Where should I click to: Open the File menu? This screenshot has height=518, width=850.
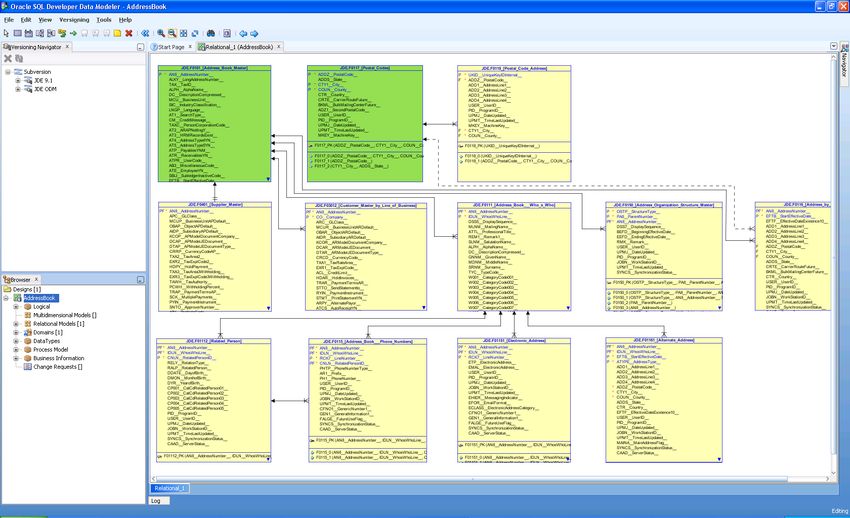click(9, 20)
